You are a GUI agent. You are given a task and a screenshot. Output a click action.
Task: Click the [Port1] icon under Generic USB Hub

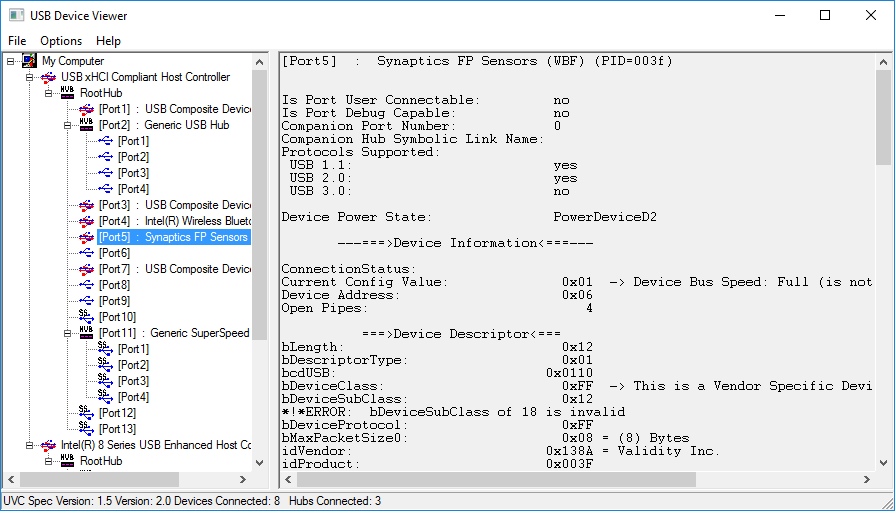105,140
